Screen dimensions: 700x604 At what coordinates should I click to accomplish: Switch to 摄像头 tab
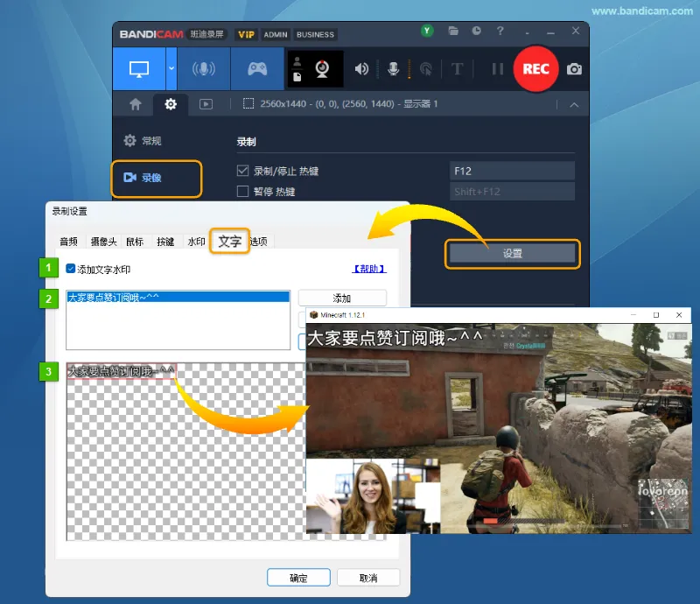(x=103, y=242)
